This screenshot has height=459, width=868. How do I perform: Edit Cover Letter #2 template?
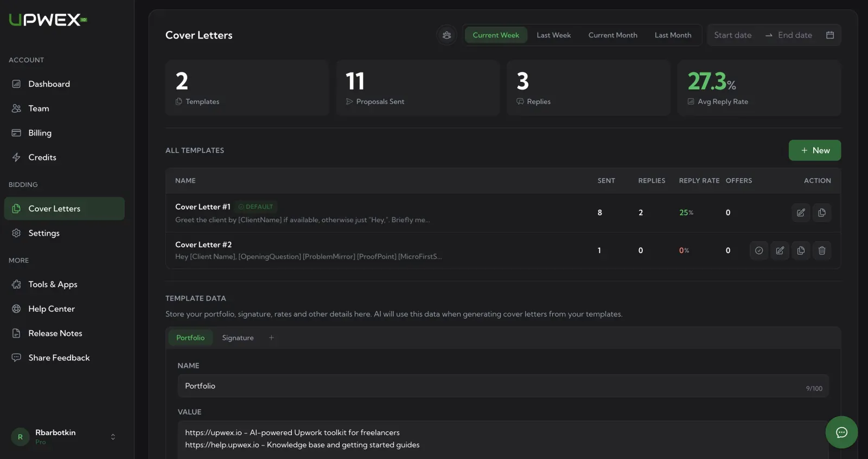[x=780, y=250]
